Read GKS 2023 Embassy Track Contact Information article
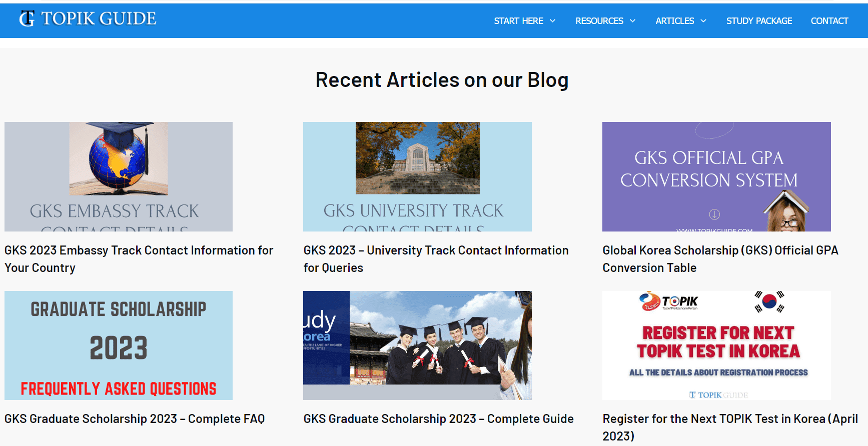The image size is (868, 446). (x=139, y=259)
